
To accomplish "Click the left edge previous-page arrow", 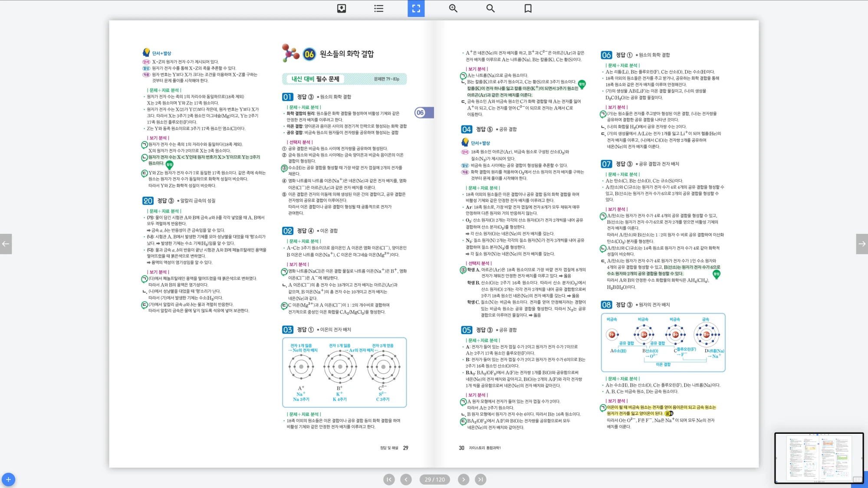I will tap(6, 244).
